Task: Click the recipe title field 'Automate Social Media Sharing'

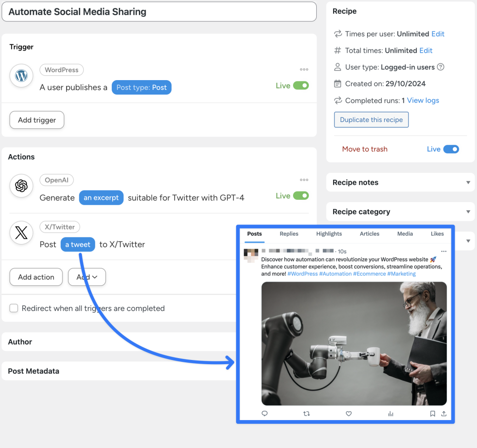Action: pyautogui.click(x=158, y=12)
